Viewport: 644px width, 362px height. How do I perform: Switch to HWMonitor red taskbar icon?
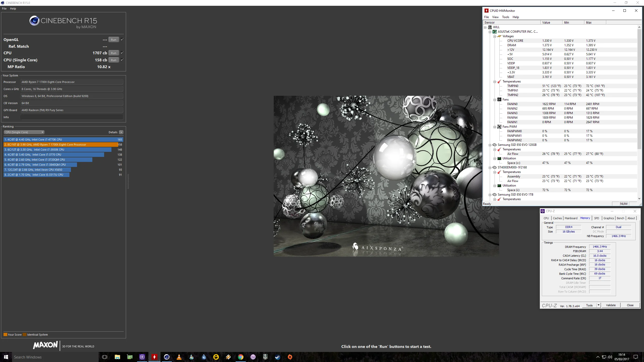point(154,357)
